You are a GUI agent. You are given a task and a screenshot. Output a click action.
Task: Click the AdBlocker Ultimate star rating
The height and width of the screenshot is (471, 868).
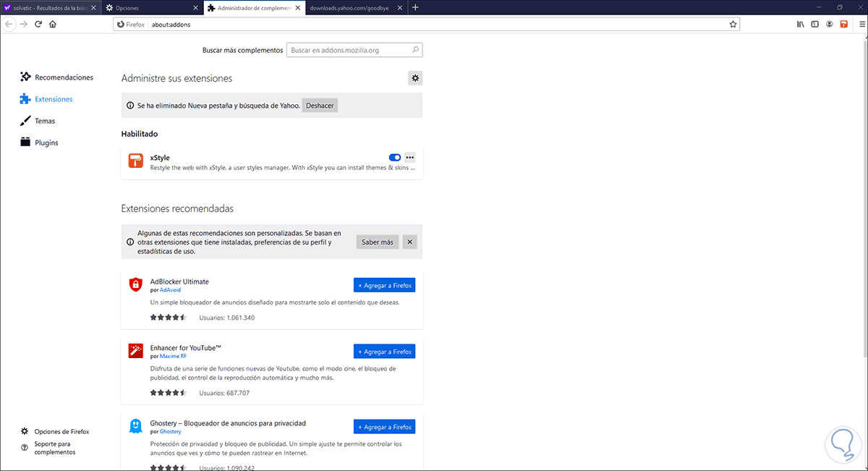click(169, 318)
